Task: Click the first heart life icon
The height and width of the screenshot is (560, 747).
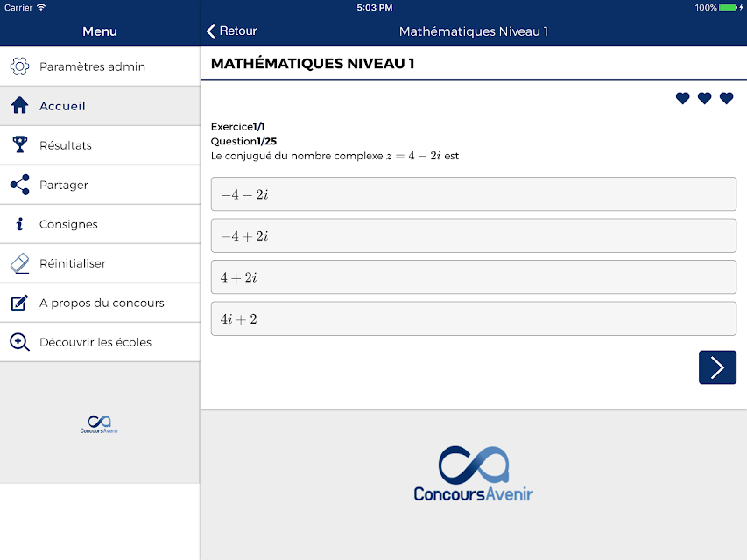Action: (683, 98)
